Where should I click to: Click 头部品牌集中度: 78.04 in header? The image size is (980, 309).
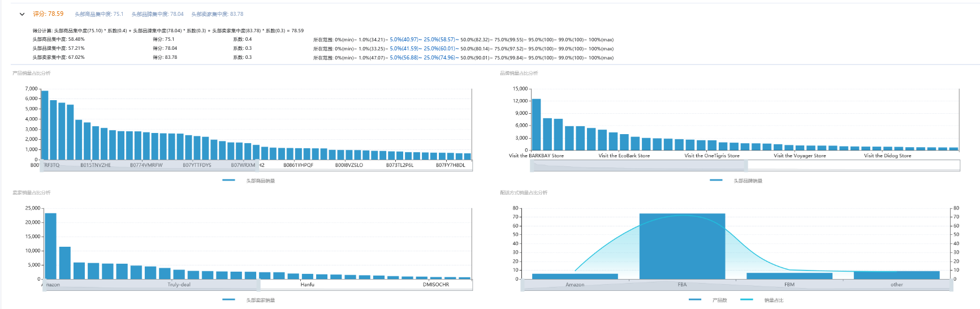coord(157,14)
